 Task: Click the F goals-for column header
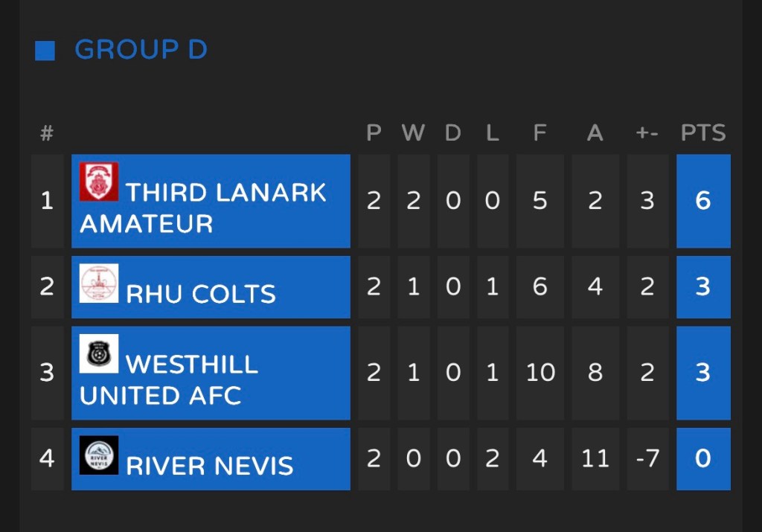(540, 133)
